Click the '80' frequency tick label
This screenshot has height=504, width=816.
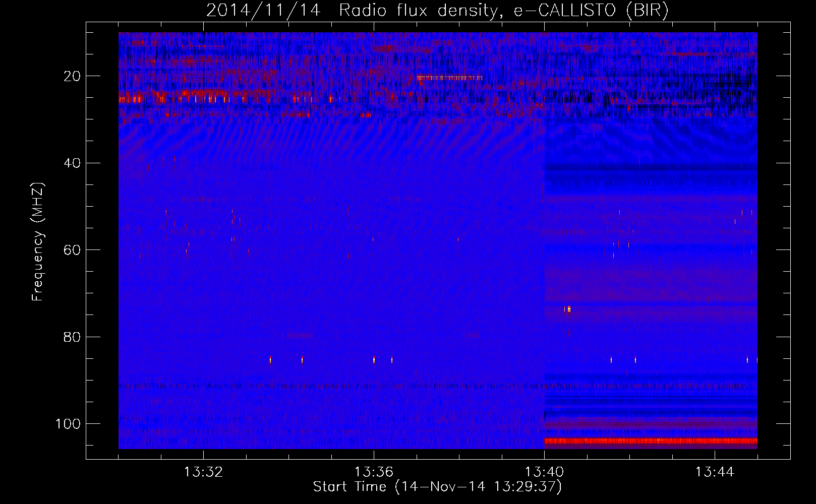[73, 337]
